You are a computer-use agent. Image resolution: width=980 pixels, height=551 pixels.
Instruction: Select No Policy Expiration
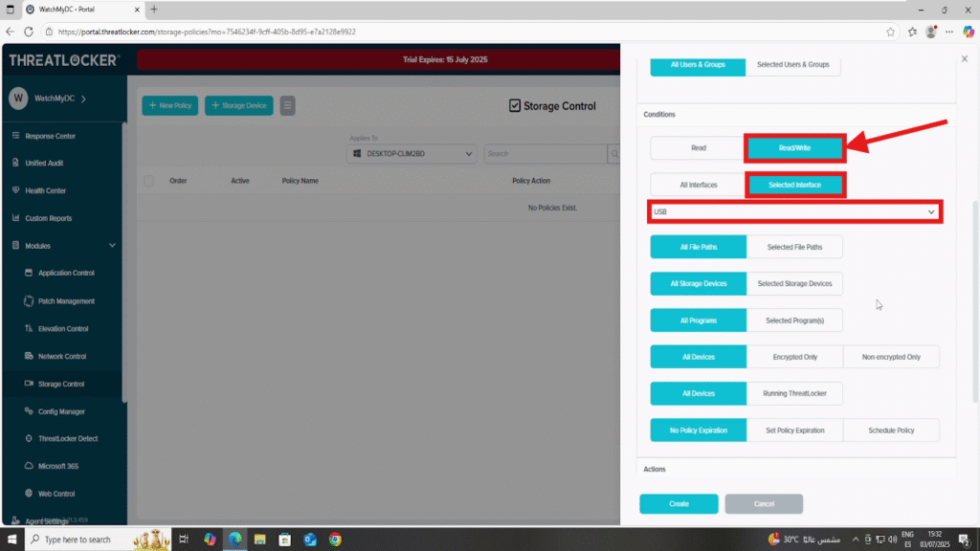click(x=698, y=430)
